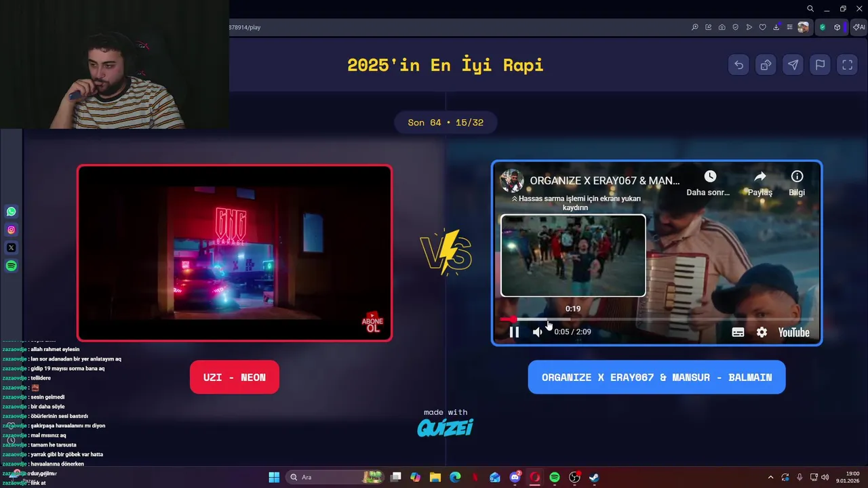The image size is (868, 488).
Task: Mute the YouTube video volume
Action: click(537, 332)
